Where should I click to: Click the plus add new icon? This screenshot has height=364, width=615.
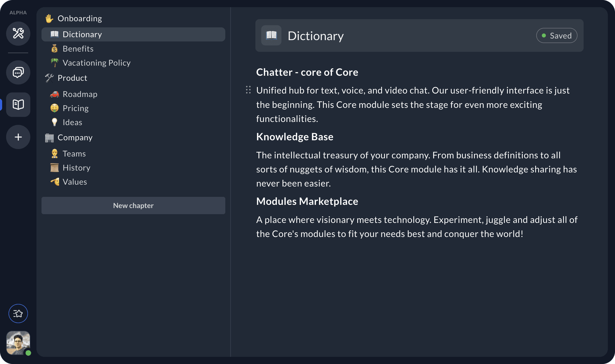[18, 137]
